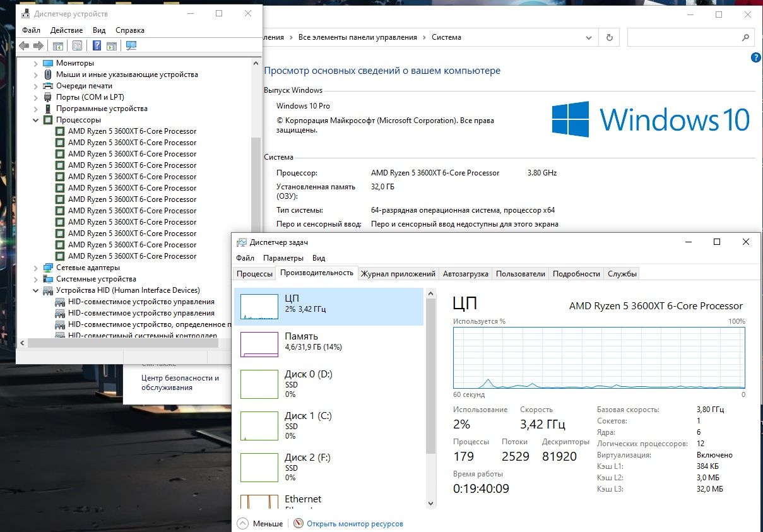
Task: Click the Меньше button in Task Manager
Action: click(261, 524)
